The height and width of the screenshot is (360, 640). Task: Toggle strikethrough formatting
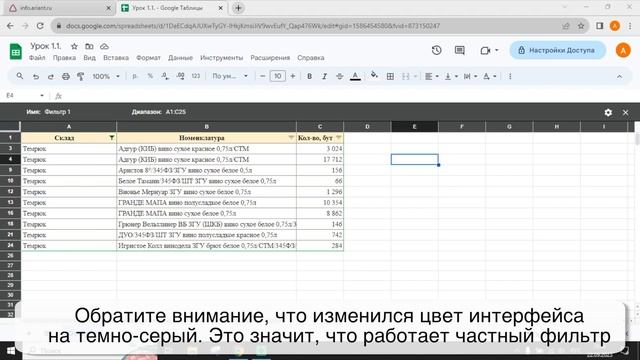tap(340, 76)
